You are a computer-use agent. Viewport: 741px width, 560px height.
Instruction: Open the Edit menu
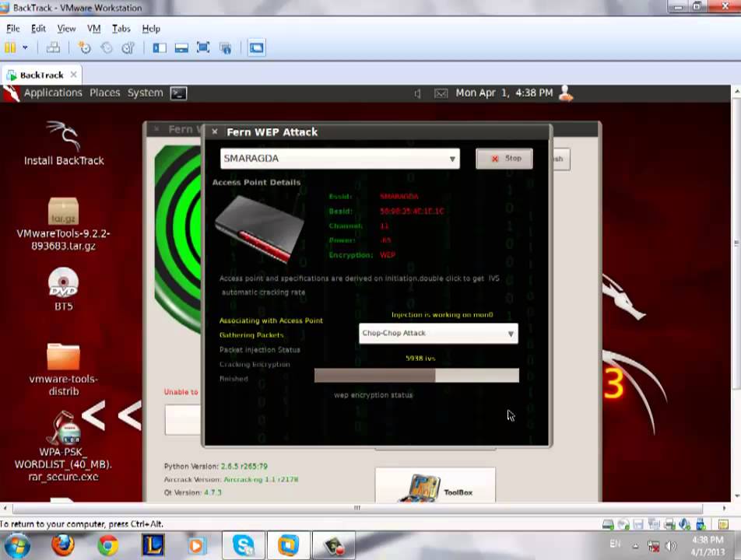click(x=38, y=29)
